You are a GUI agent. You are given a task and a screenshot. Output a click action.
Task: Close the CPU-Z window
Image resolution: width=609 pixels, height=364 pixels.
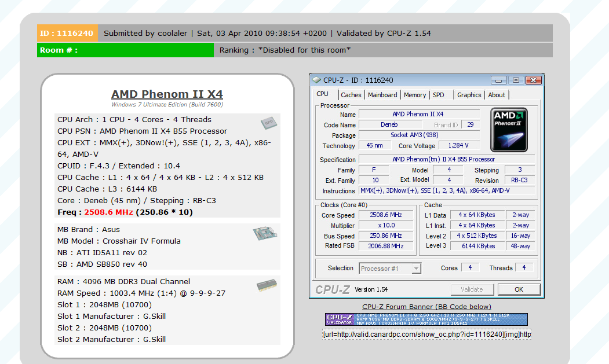coord(533,80)
